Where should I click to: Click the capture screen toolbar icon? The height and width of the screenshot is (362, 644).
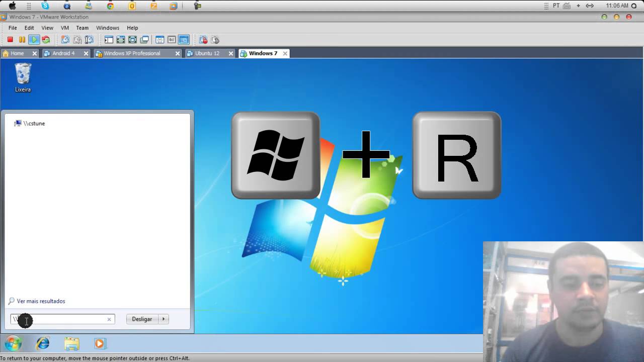(x=203, y=40)
